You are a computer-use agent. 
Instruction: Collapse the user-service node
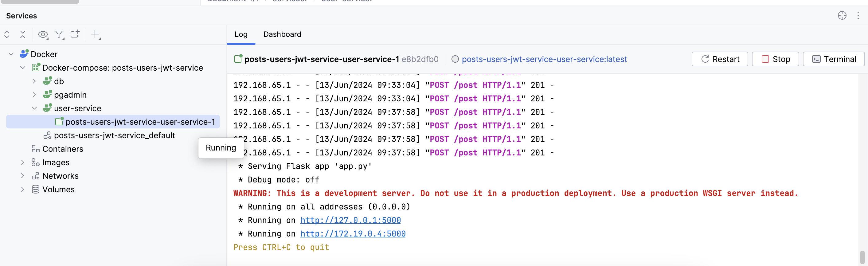pos(34,108)
